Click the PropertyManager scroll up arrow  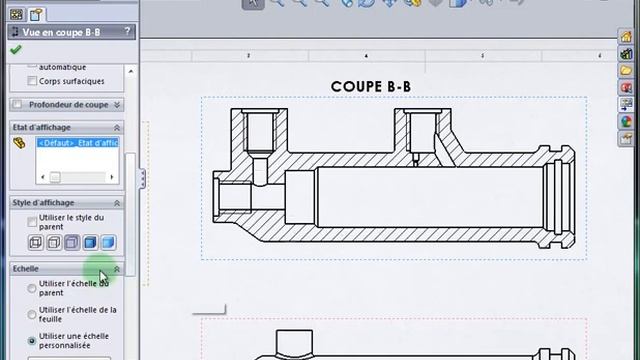(x=131, y=71)
